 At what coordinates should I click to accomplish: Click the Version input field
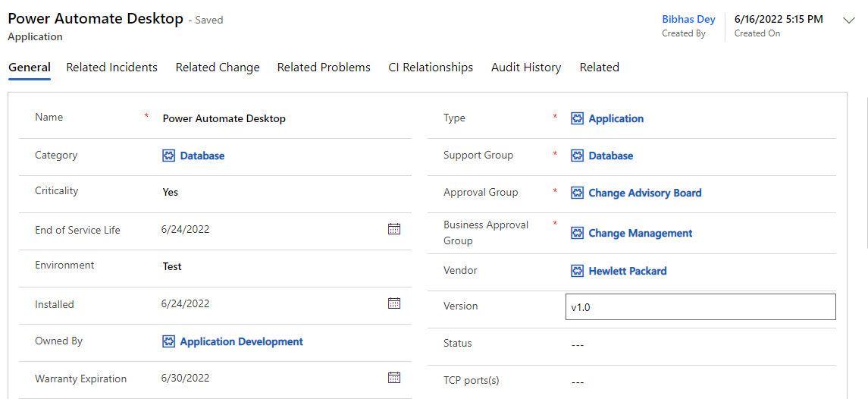point(700,307)
